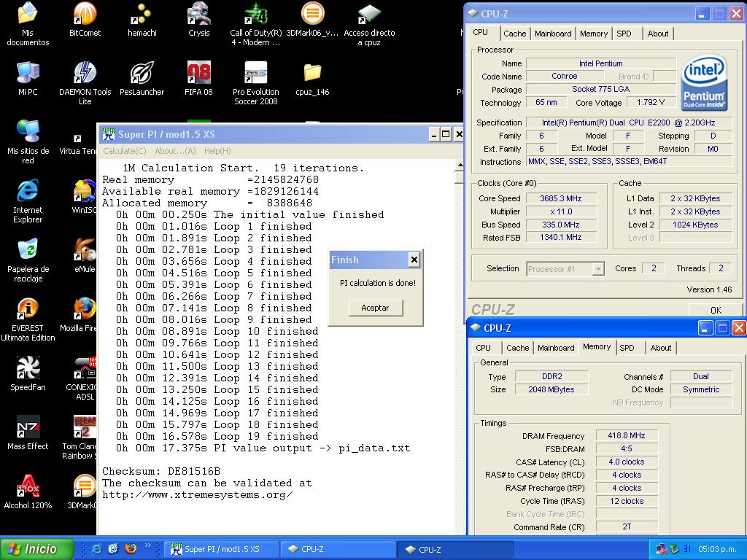Image resolution: width=747 pixels, height=560 pixels.
Task: Click the Core Voltage value 1.792 V
Action: (x=650, y=102)
